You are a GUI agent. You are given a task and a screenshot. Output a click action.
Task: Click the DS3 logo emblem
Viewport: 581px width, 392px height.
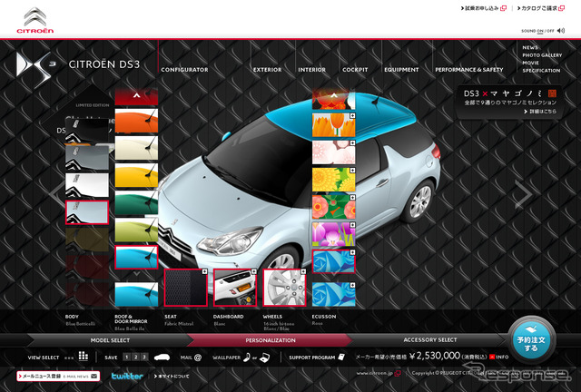click(x=35, y=69)
